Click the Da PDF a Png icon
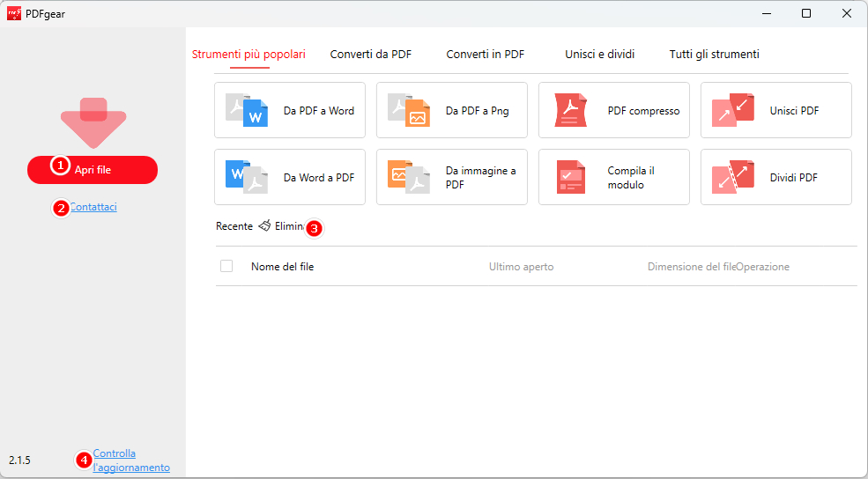Screen dimensions: 868x479 [x=409, y=110]
